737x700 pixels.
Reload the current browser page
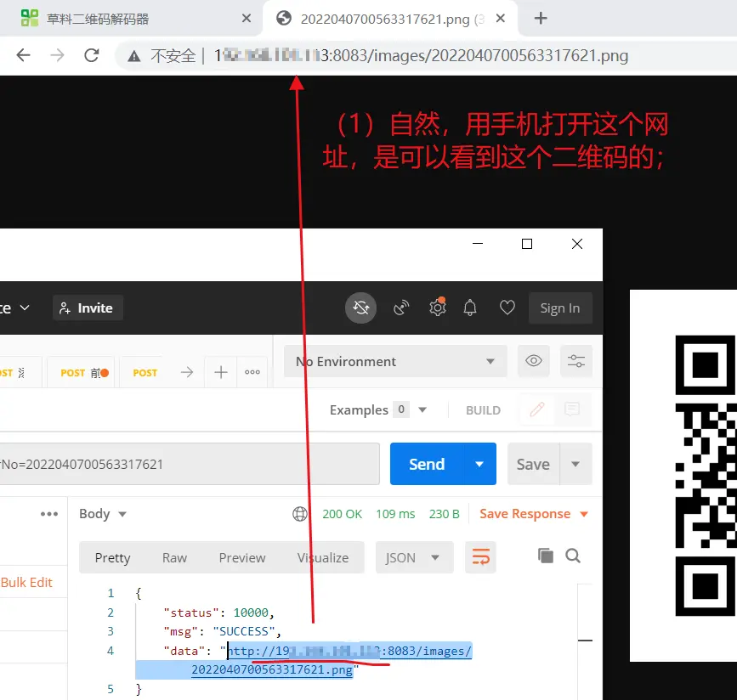click(x=91, y=55)
